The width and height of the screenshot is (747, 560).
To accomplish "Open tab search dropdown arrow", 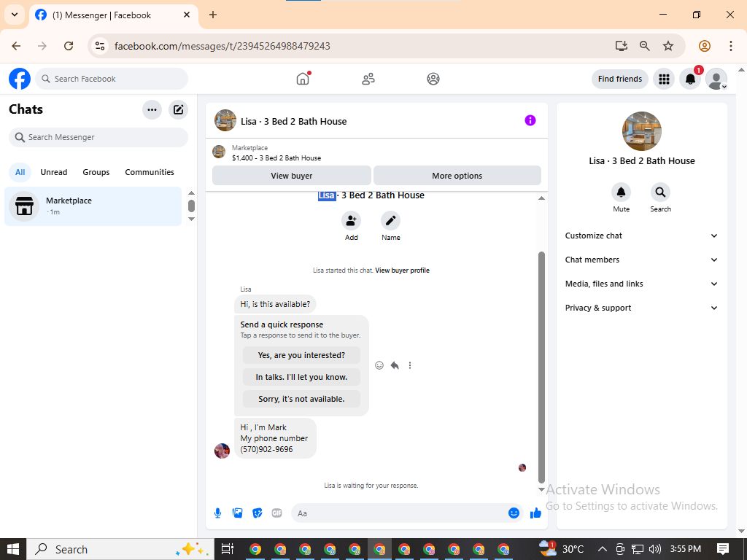I will tap(15, 15).
